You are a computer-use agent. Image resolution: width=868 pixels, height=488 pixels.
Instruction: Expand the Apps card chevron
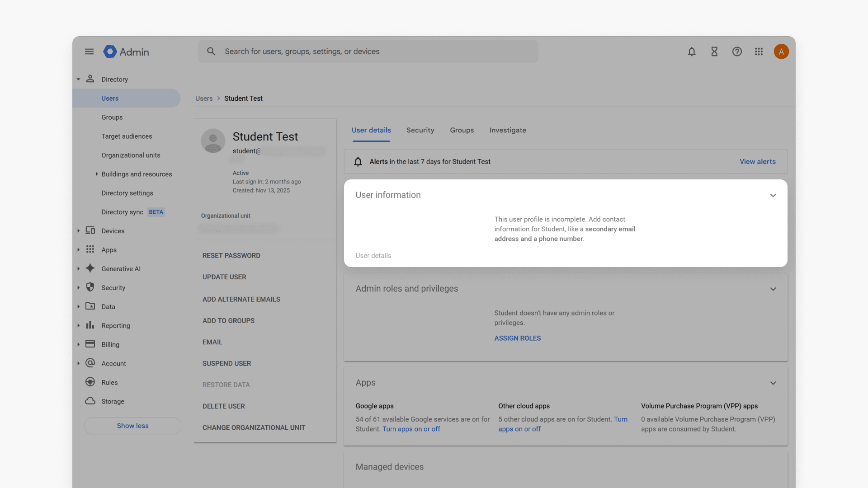773,383
